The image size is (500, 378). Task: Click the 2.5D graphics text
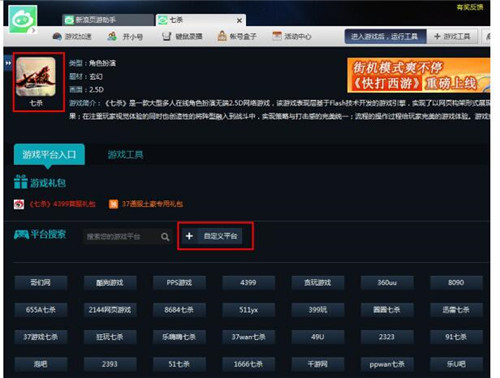(x=96, y=90)
